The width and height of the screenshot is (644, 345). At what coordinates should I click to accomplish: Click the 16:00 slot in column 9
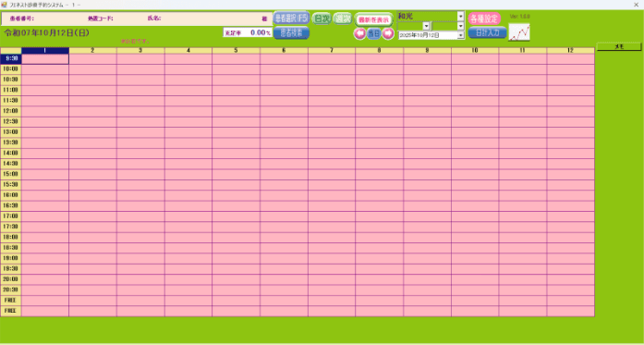point(427,196)
